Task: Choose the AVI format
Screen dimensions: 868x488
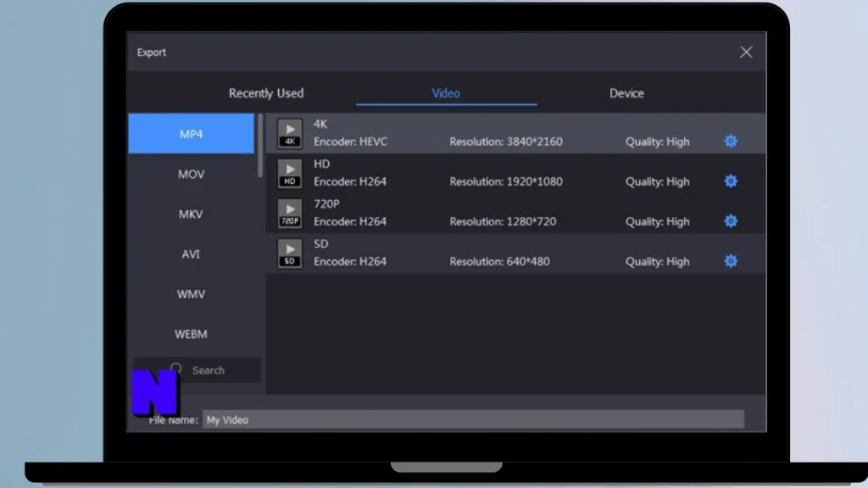Action: click(x=191, y=254)
